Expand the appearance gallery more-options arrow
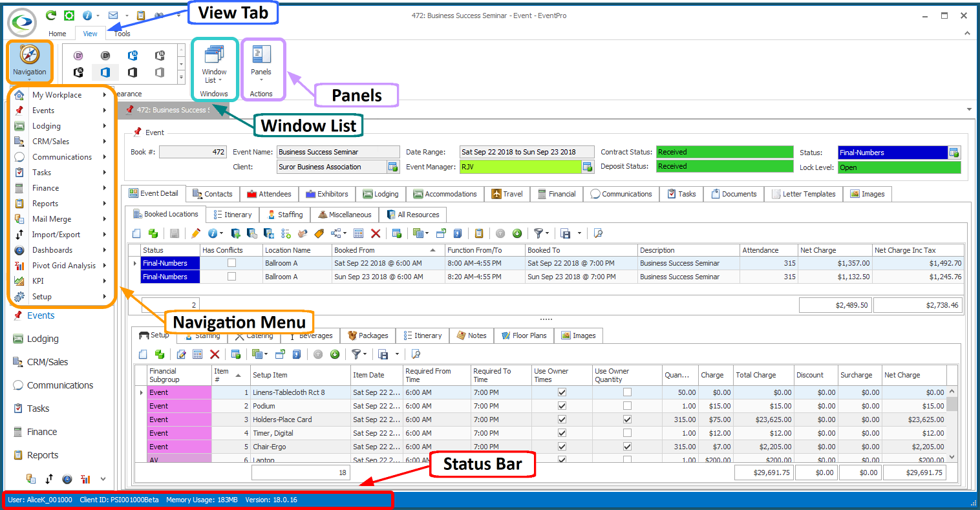 coord(181,78)
